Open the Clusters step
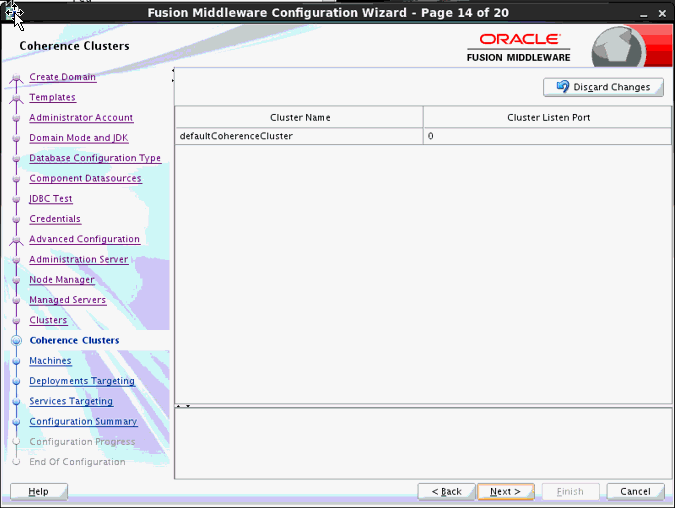This screenshot has width=675, height=508. coord(48,320)
